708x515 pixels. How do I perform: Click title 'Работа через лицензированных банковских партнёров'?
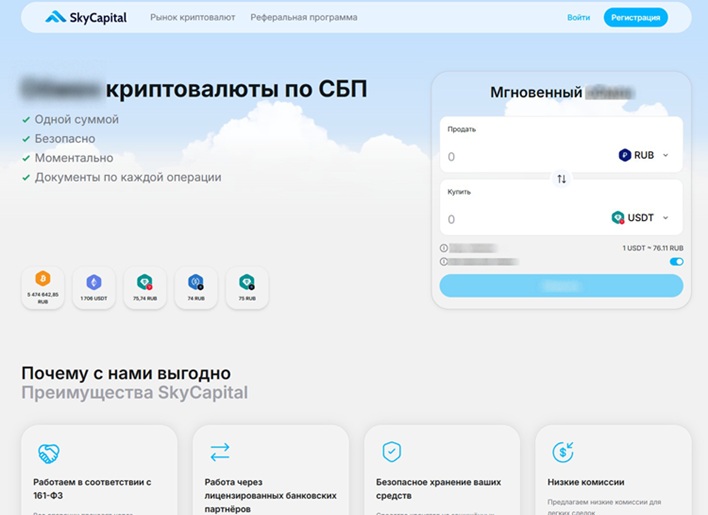270,496
